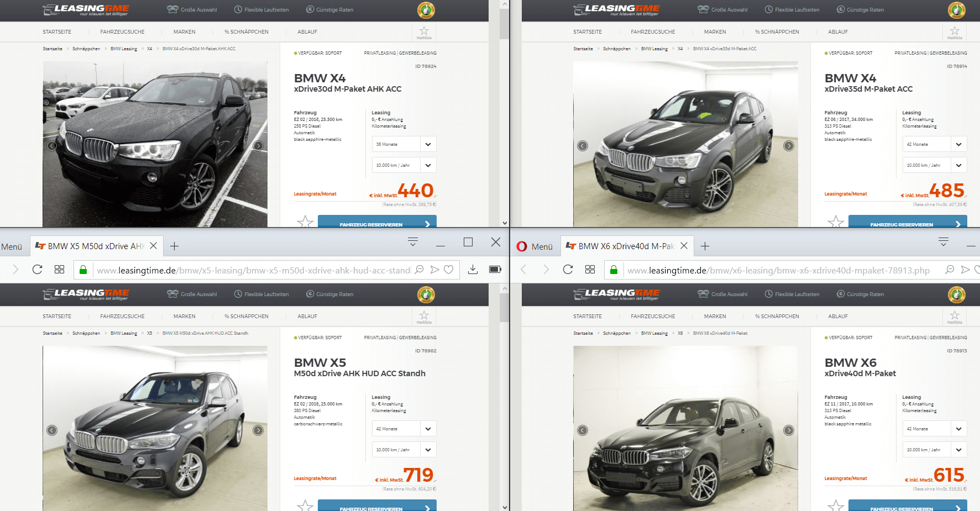980x511 pixels.
Task: Open speed dial in BMW X5 browser
Action: click(x=60, y=270)
